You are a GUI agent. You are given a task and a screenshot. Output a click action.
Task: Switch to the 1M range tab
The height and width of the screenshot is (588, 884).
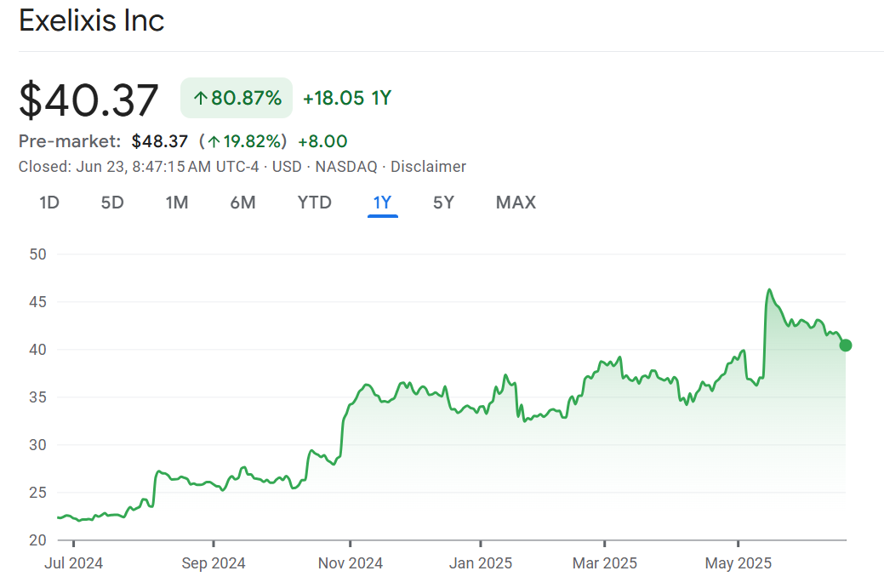click(x=176, y=203)
